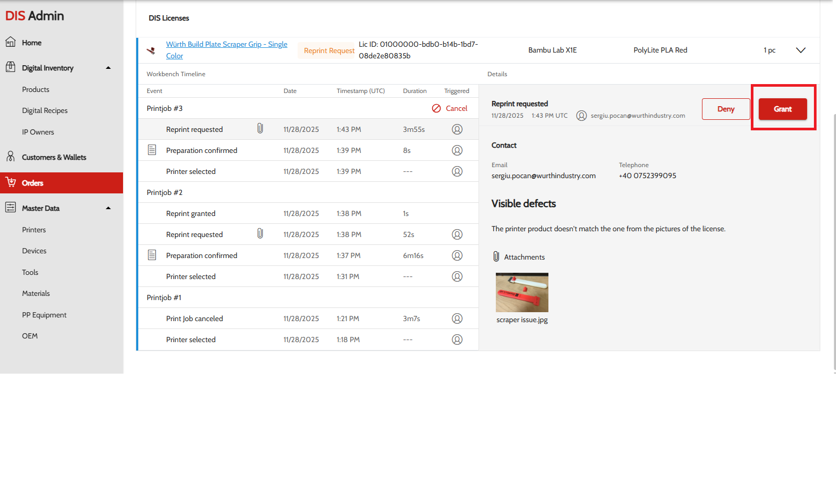Screen dimensions: 836x504
Task: Click the Home icon in sidebar
Action: pyautogui.click(x=11, y=42)
